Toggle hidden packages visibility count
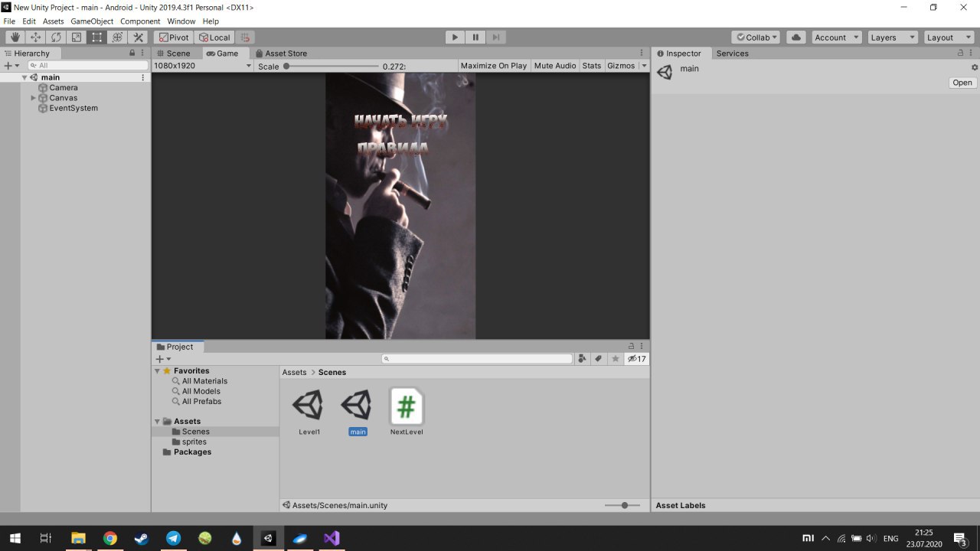Image resolution: width=980 pixels, height=551 pixels. pos(637,358)
